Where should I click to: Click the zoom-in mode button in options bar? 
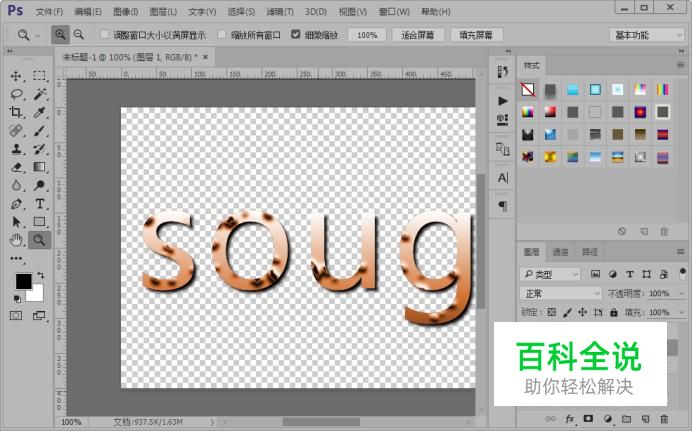coord(60,34)
